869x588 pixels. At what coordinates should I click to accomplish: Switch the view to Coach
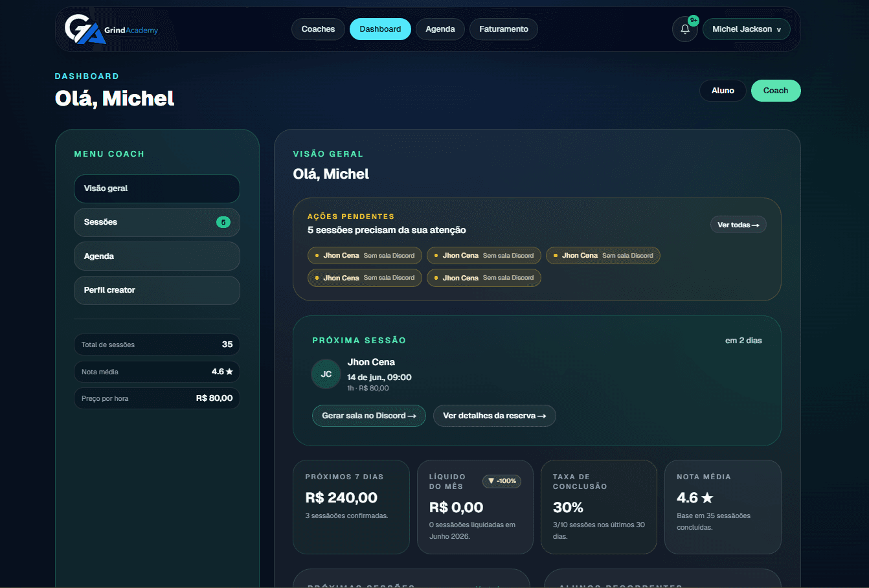[776, 91]
